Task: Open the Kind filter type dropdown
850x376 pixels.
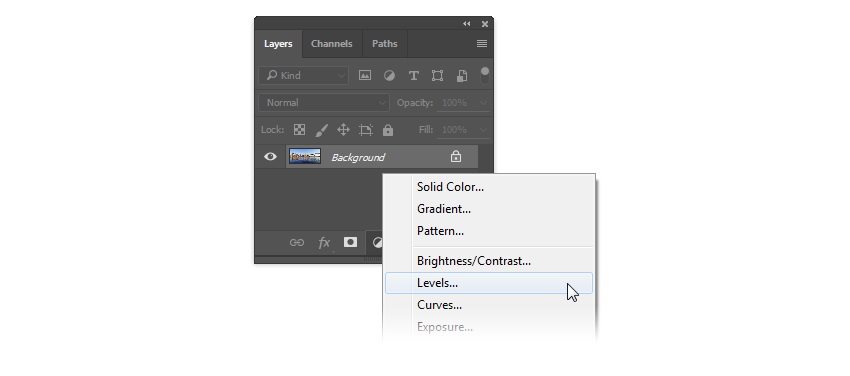Action: pos(304,75)
